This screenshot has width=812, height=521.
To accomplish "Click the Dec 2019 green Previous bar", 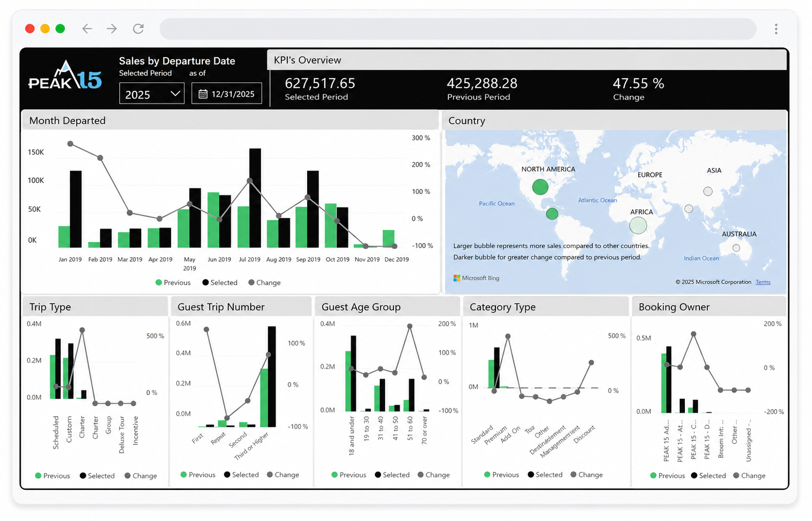I will [x=389, y=238].
